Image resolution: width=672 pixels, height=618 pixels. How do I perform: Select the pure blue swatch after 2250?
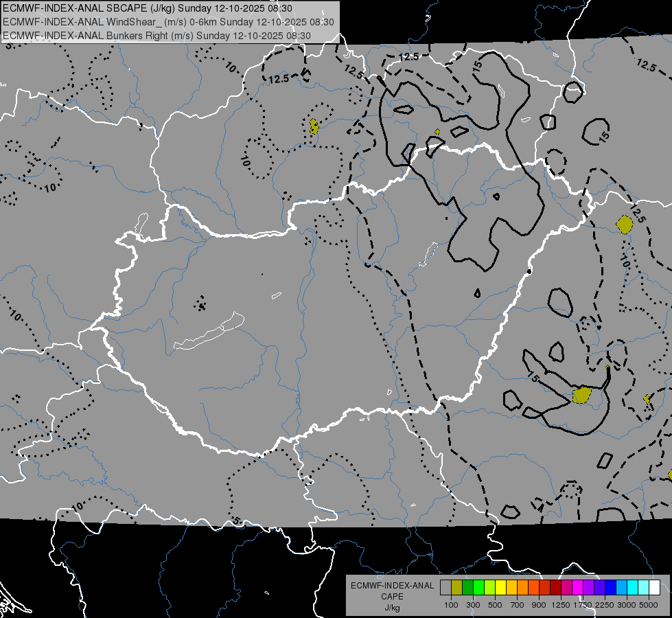coord(611,588)
